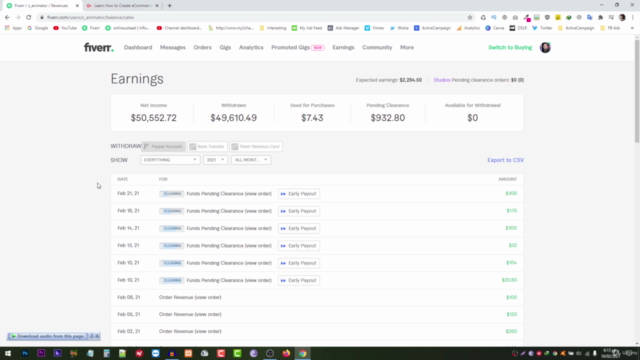Click Early Payout for Feb 13 order
Screen dimensions: 640x360
click(299, 246)
